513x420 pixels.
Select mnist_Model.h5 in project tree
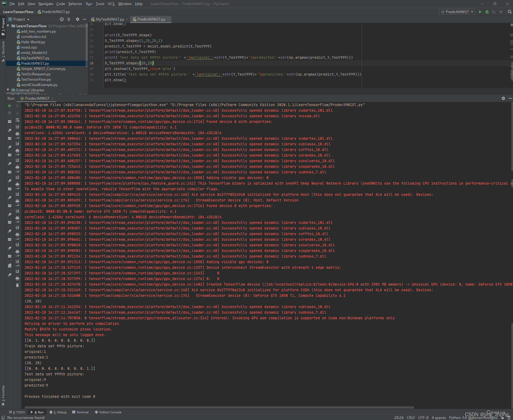pyautogui.click(x=34, y=53)
